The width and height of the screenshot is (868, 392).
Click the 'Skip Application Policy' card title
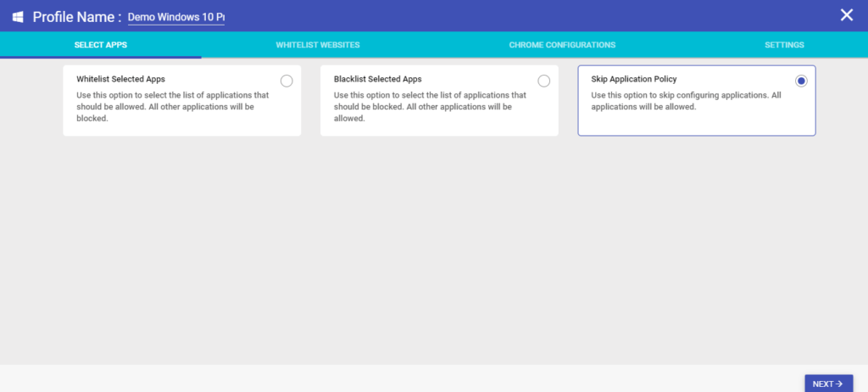point(634,79)
